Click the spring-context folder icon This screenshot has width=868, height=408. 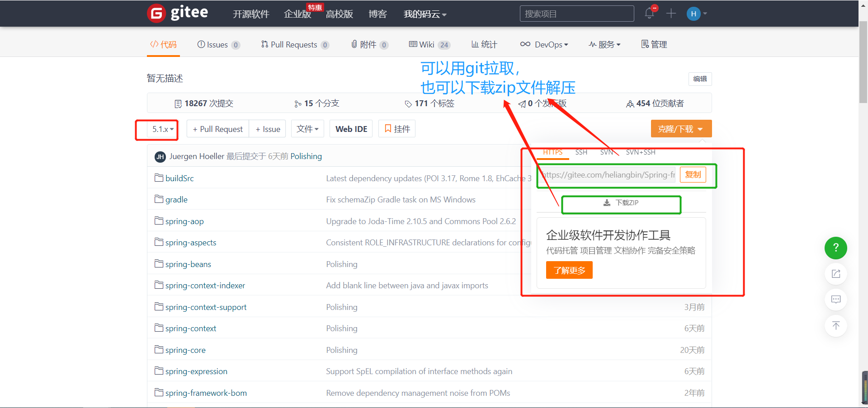159,328
